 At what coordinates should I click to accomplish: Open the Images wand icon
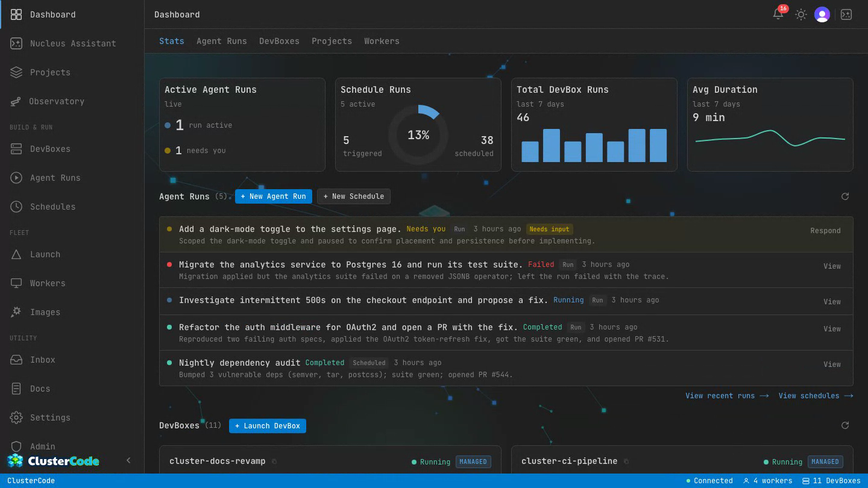[x=16, y=312]
